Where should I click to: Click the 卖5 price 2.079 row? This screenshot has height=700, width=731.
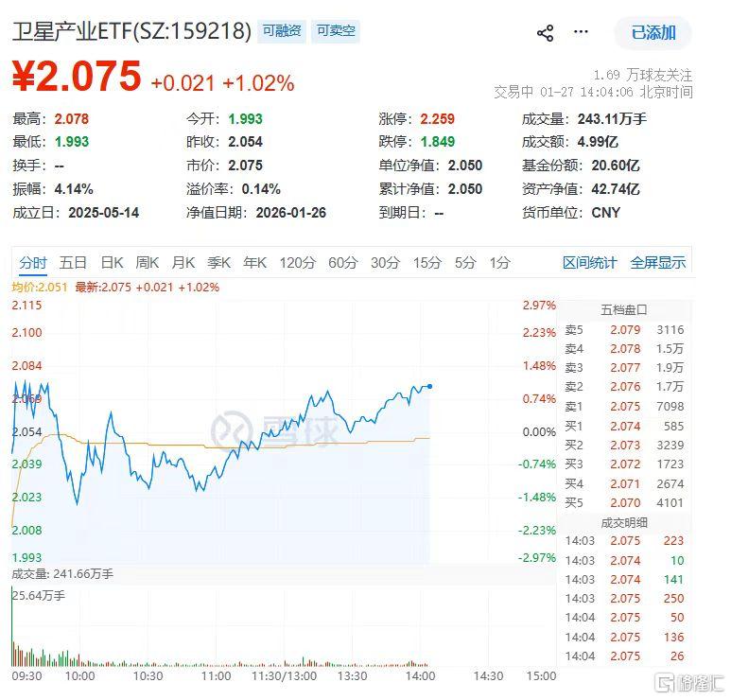624,330
